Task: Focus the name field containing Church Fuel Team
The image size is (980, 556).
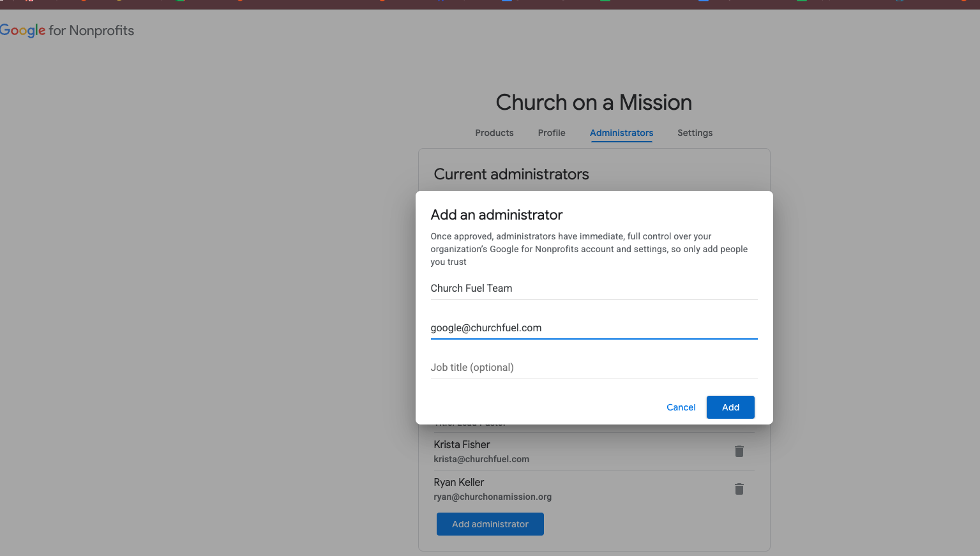Action: coord(594,289)
